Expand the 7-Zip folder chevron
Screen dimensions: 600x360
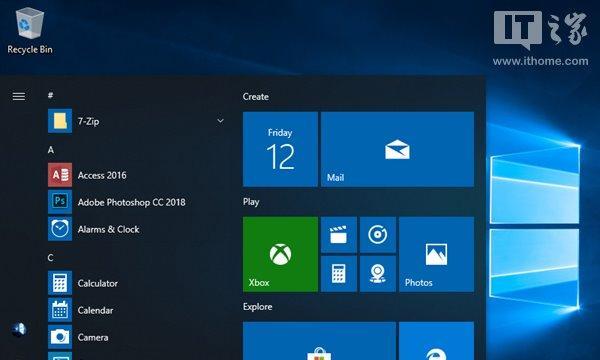pyautogui.click(x=220, y=121)
